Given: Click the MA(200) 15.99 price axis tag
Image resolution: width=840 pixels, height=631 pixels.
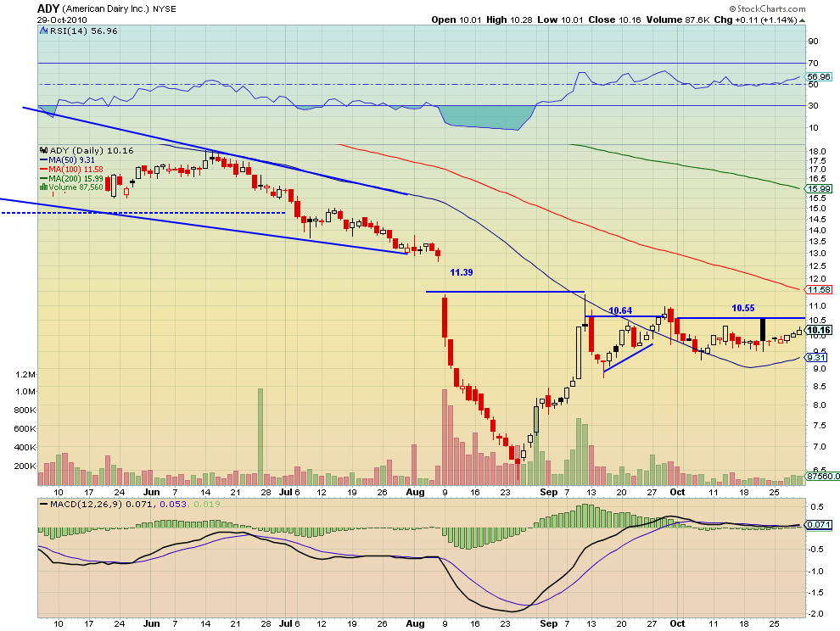Looking at the screenshot, I should click(819, 188).
